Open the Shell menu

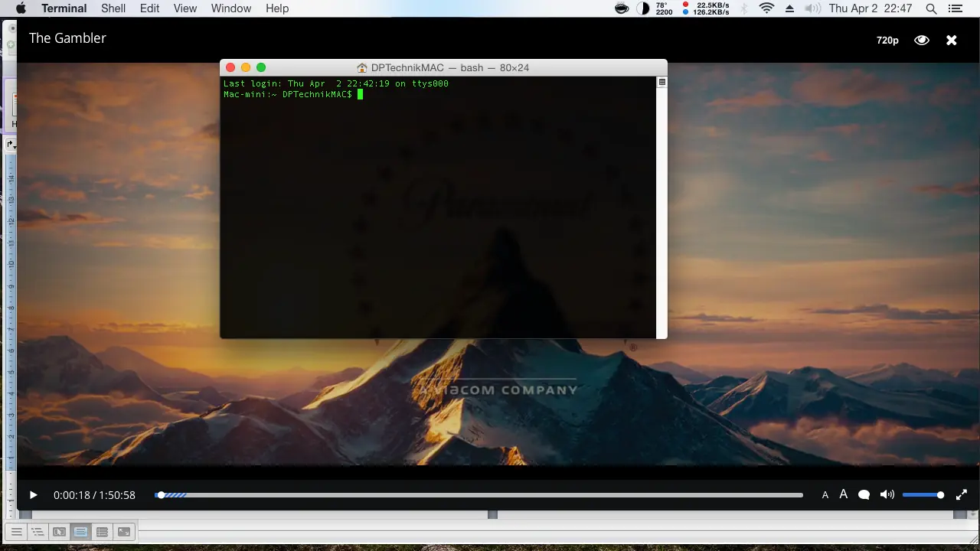pyautogui.click(x=113, y=8)
